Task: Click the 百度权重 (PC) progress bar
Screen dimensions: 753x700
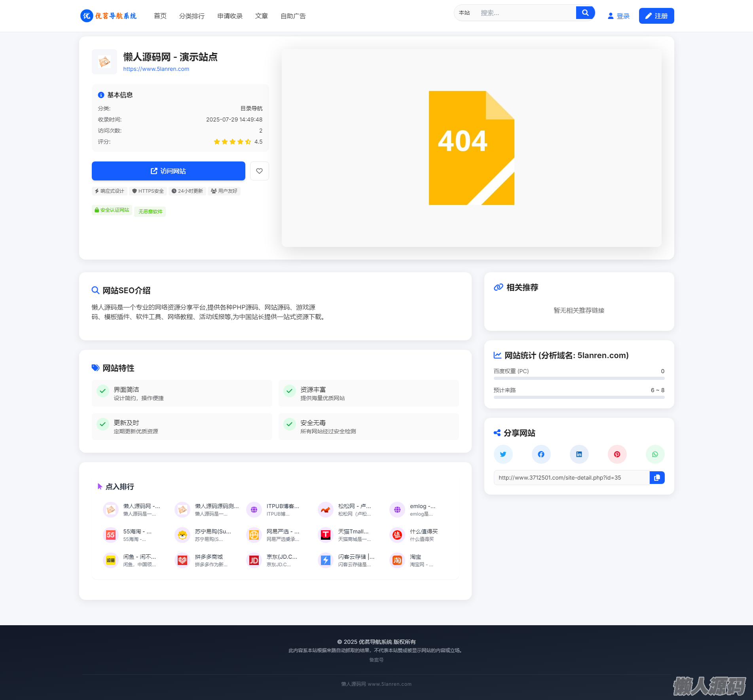Action: (x=579, y=378)
